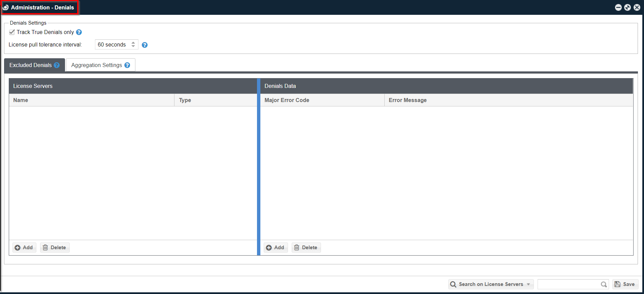Viewport: 644px width, 294px height.
Task: Increase the license pull tolerance interval
Action: coord(133,43)
